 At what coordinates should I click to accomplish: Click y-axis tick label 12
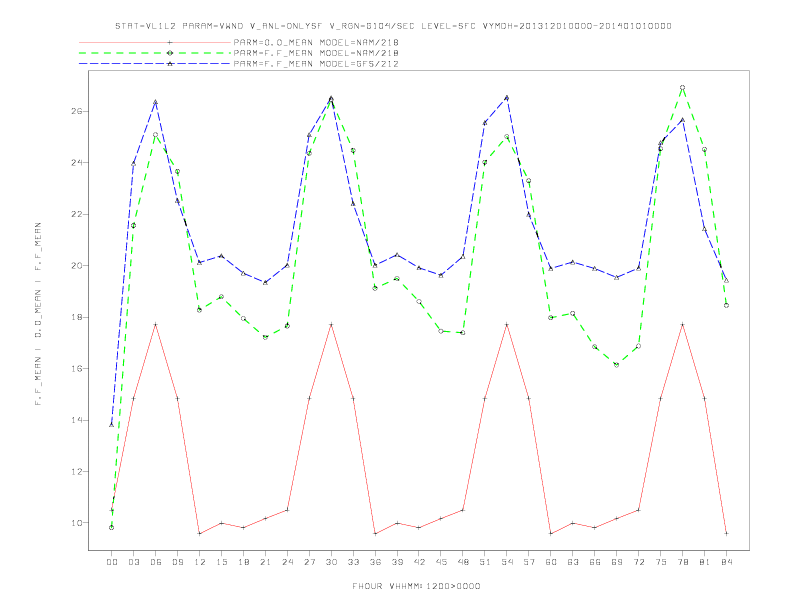click(77, 472)
